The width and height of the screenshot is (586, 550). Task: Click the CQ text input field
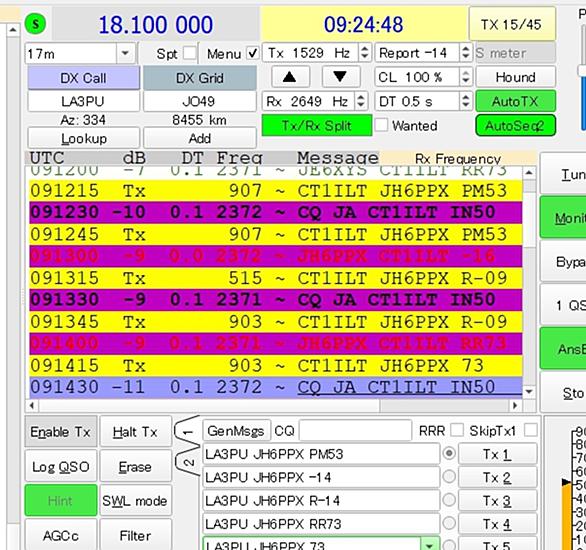pyautogui.click(x=355, y=431)
